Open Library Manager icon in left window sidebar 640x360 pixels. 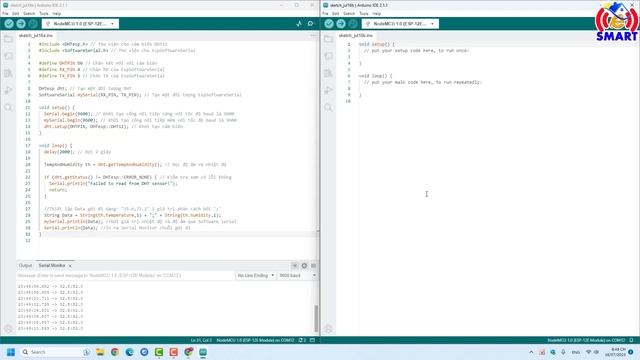[8, 73]
